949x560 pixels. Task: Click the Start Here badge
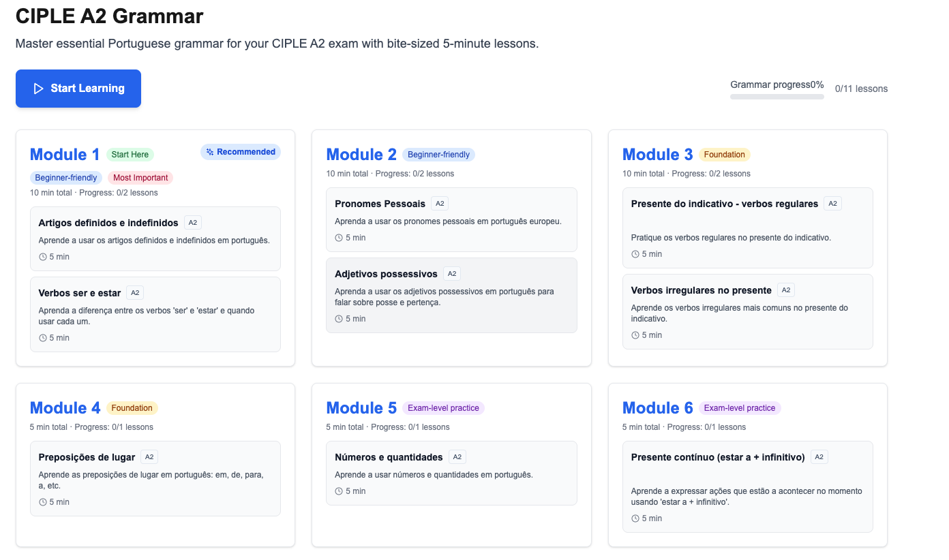click(130, 155)
